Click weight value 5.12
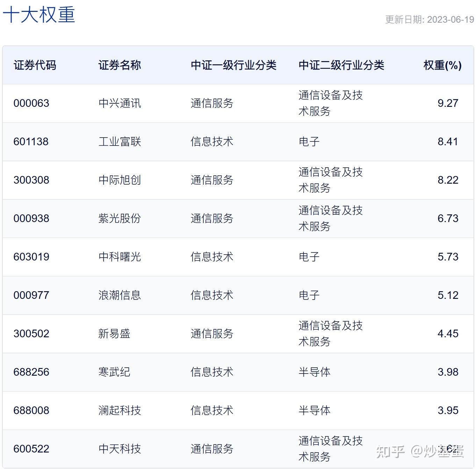 tap(448, 295)
